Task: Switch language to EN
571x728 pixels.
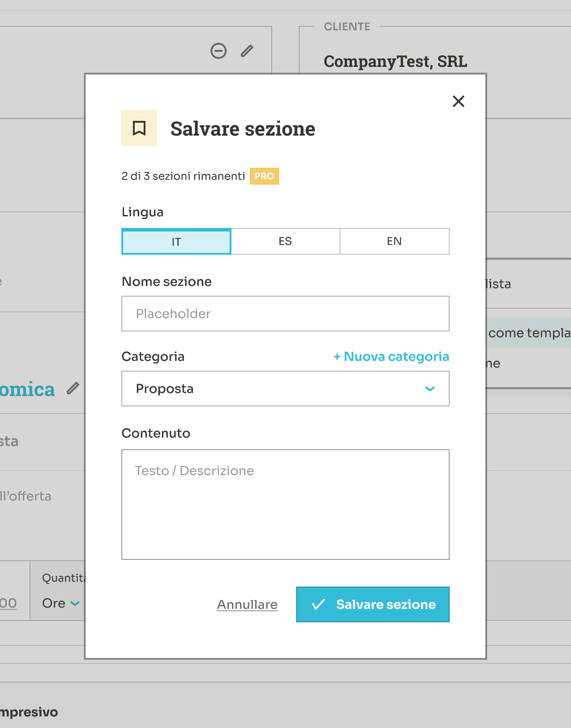Action: click(x=394, y=241)
